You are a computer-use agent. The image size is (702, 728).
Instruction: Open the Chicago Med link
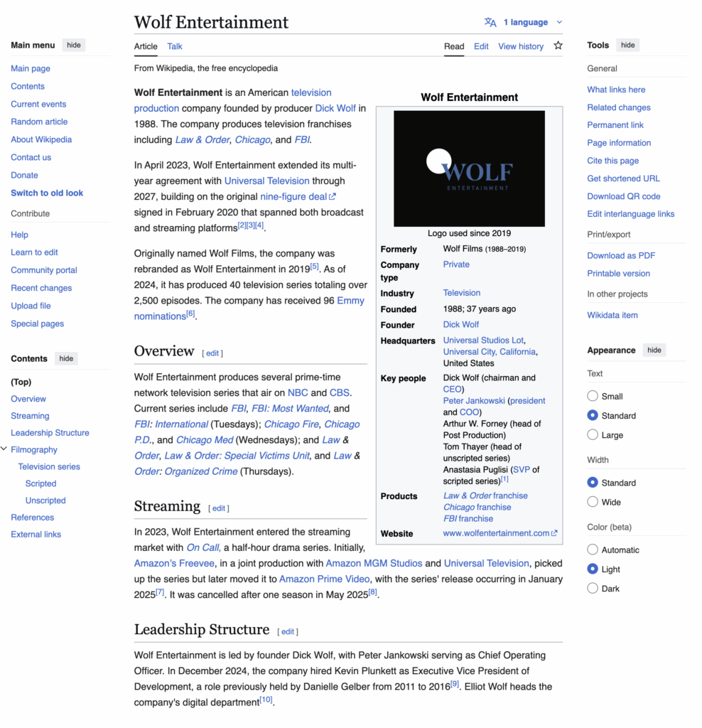pyautogui.click(x=205, y=440)
